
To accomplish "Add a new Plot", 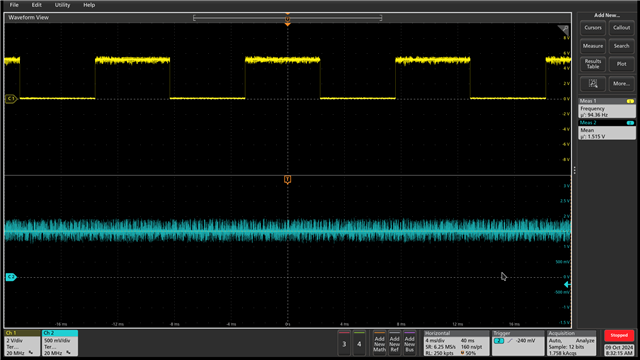I will click(621, 64).
